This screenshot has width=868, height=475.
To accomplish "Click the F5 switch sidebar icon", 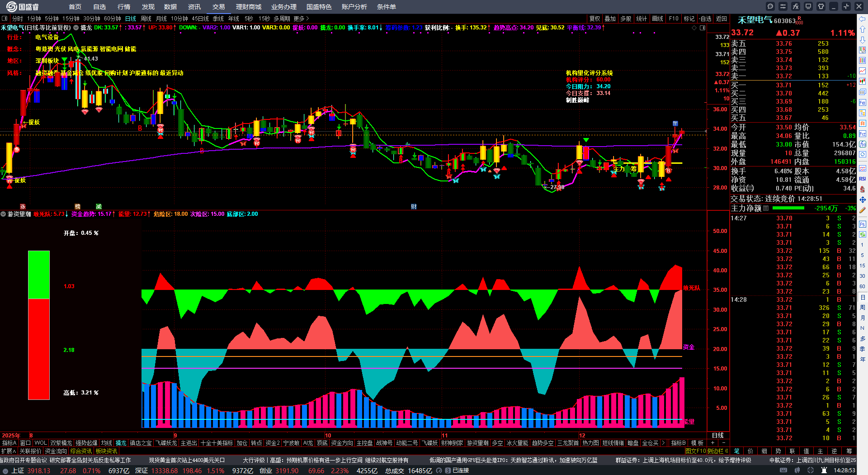I will tap(863, 224).
